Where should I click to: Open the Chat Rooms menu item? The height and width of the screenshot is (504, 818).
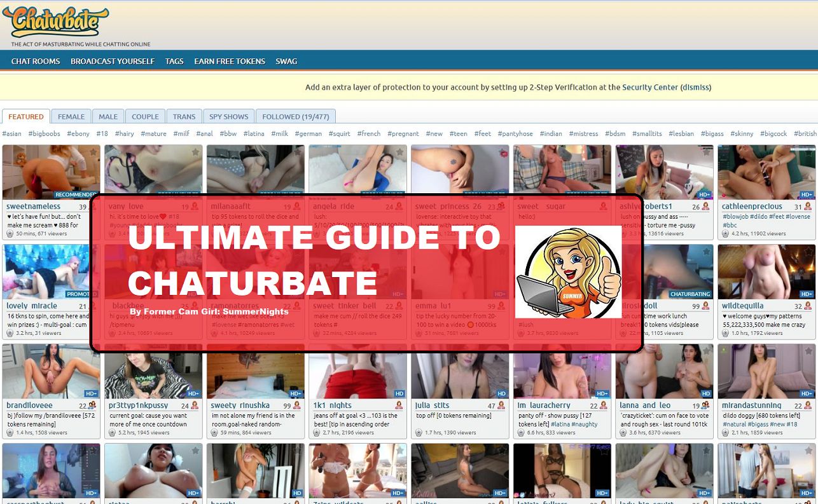(x=36, y=62)
